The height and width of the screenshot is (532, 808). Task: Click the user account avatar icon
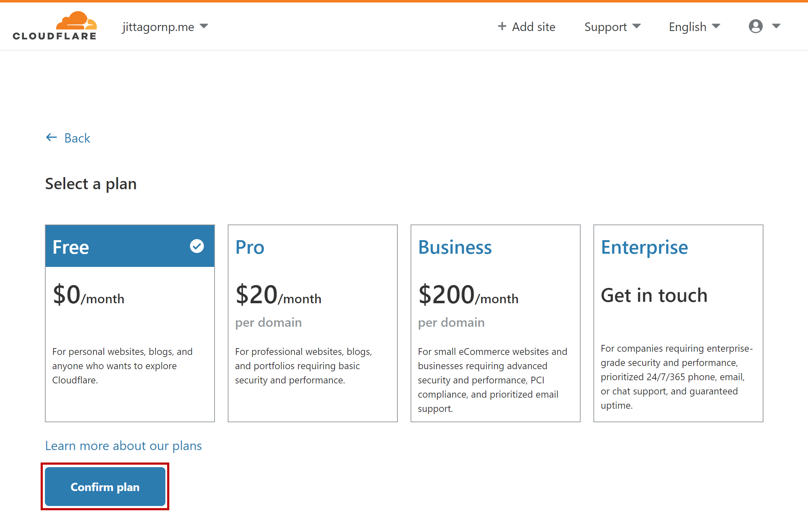(x=755, y=26)
